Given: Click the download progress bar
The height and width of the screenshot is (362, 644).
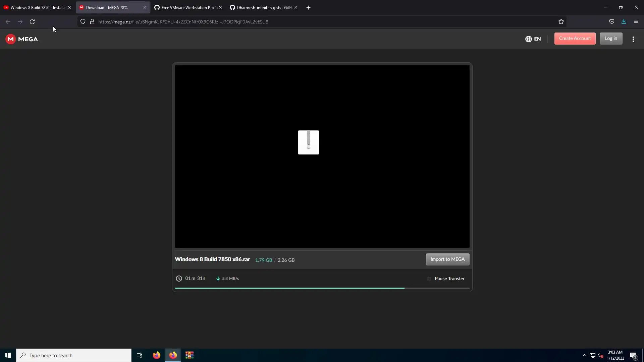Looking at the screenshot, I should coord(322,288).
